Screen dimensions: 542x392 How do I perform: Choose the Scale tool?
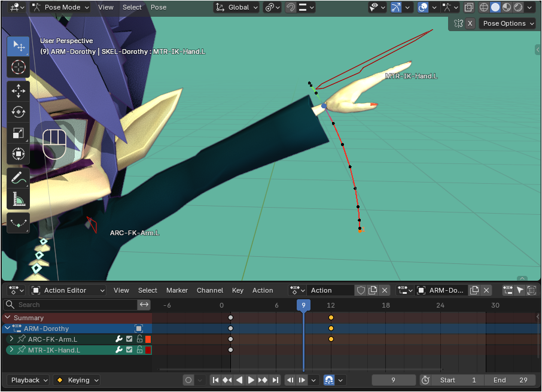pyautogui.click(x=19, y=133)
